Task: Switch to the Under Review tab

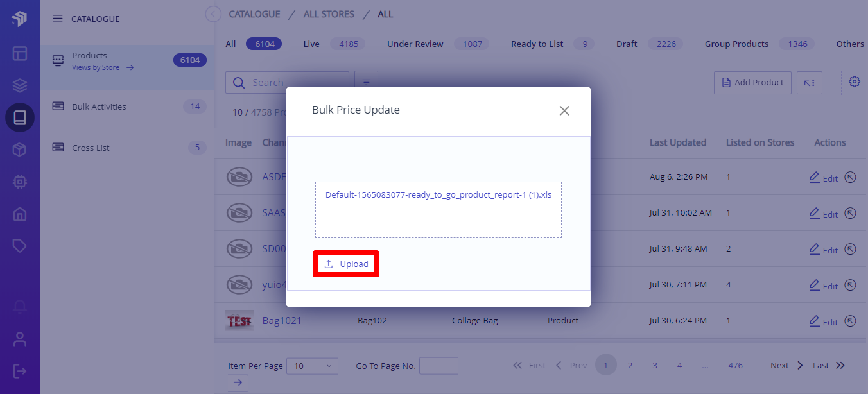Action: click(x=437, y=44)
